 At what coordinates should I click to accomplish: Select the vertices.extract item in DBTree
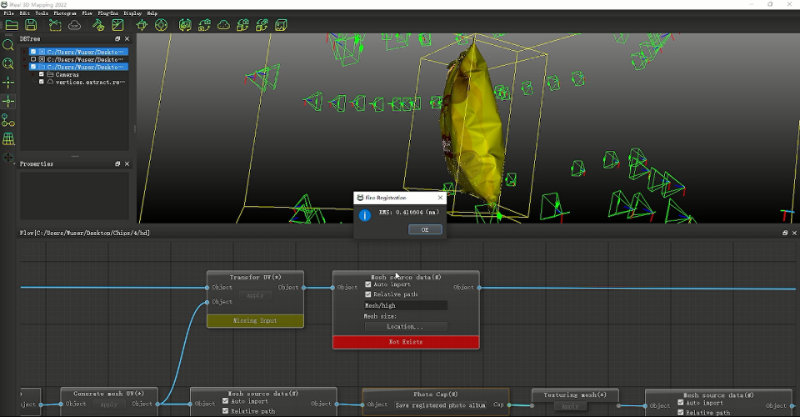point(90,82)
